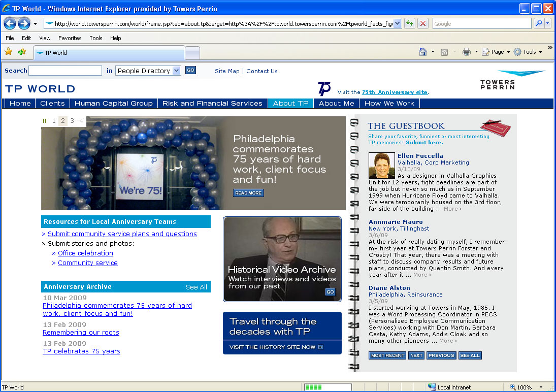Click GO on Historical Video Archive
This screenshot has width=556, height=392.
click(330, 292)
